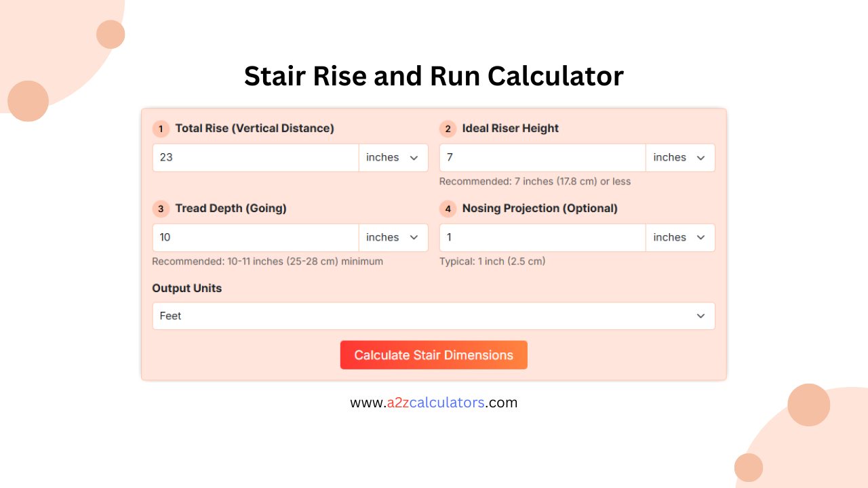Click the Calculate Stair Dimensions button
Viewport: 868px width, 488px height.
click(434, 354)
